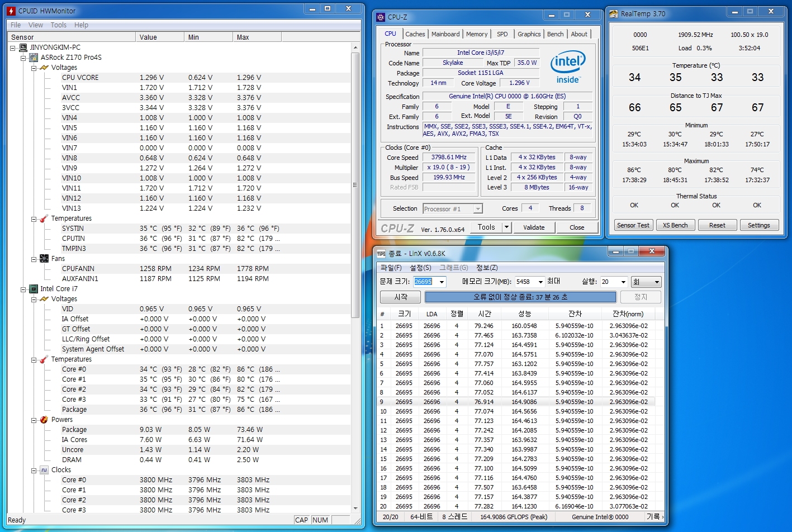
Task: Click the RealTemp title bar app icon
Action: [x=614, y=14]
